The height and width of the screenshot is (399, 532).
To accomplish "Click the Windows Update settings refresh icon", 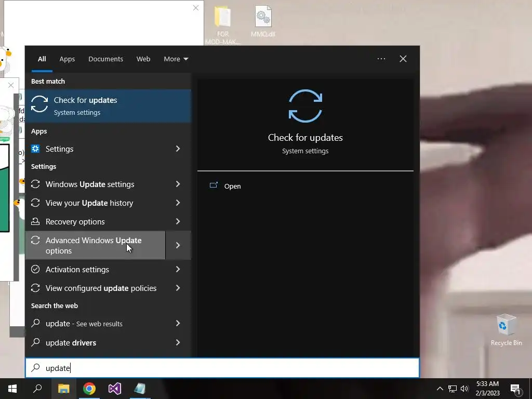I will click(x=35, y=184).
